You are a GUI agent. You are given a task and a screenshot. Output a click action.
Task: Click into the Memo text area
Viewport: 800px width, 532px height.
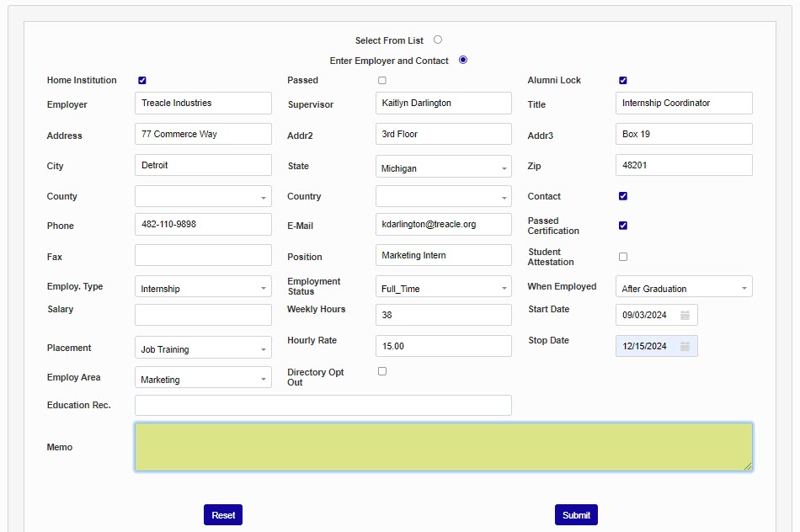point(443,447)
